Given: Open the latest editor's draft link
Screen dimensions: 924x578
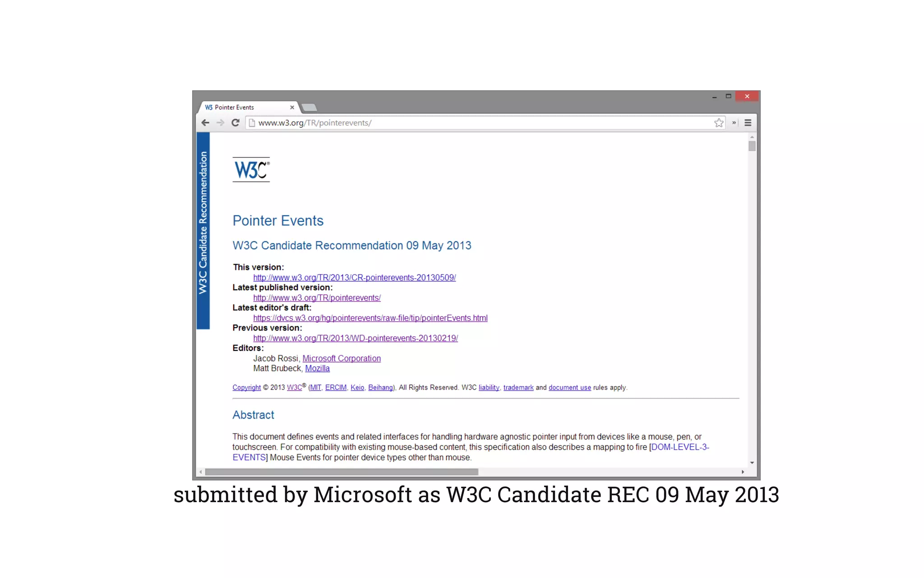Looking at the screenshot, I should point(370,318).
